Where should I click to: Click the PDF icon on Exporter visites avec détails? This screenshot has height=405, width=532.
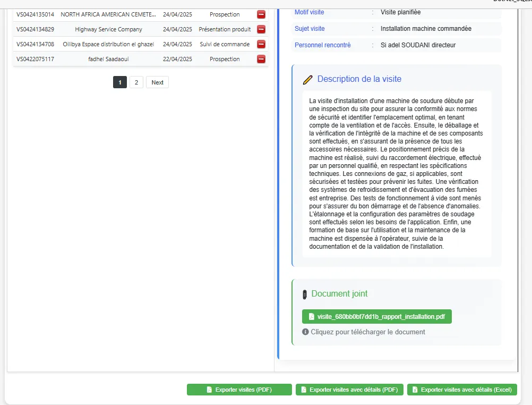pos(303,390)
